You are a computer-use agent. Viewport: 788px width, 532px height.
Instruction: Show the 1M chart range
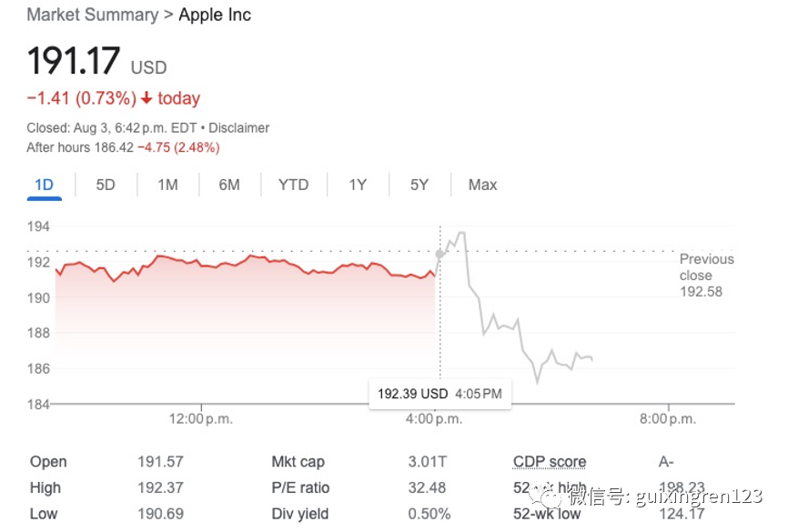pos(167,185)
